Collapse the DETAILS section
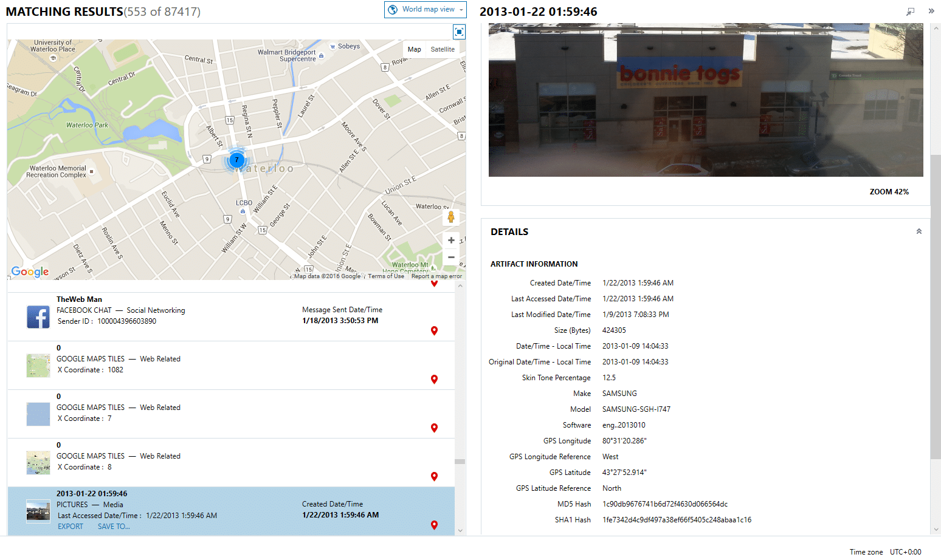Image resolution: width=941 pixels, height=560 pixels. 919,231
